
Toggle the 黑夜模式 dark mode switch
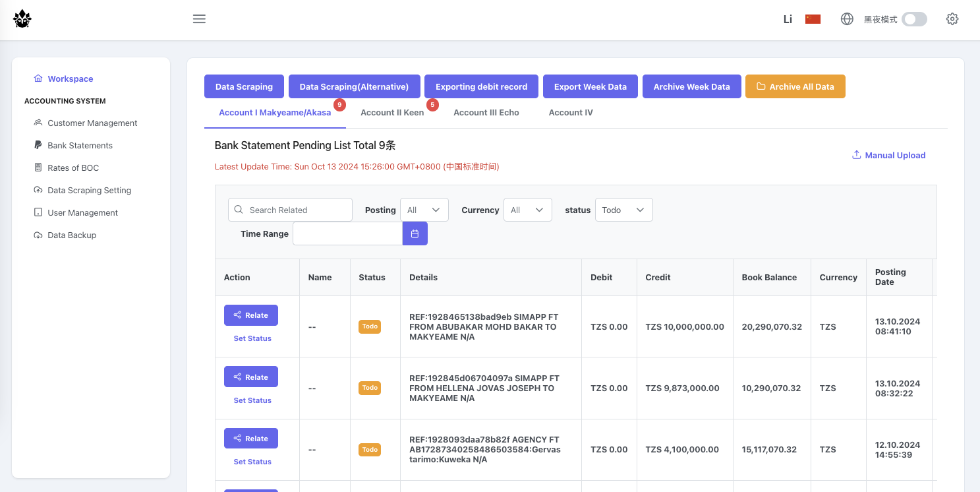click(914, 19)
